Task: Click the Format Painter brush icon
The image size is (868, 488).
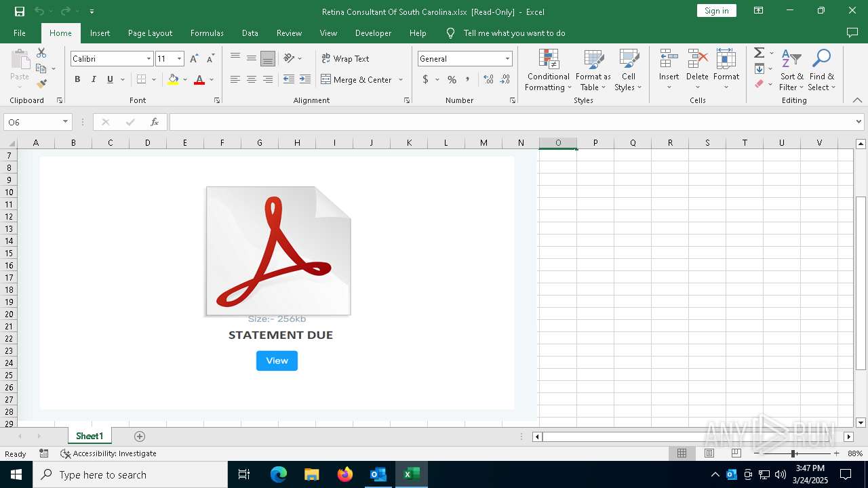Action: click(41, 84)
